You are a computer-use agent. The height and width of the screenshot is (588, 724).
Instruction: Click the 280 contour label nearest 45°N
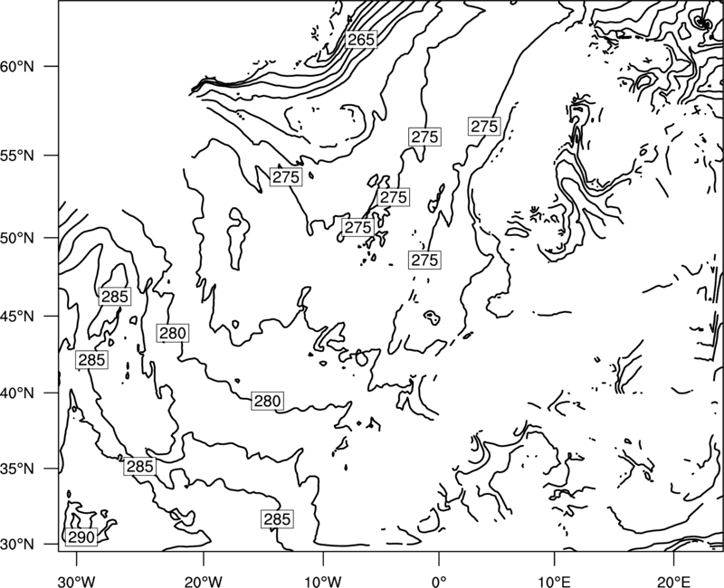coord(173,333)
